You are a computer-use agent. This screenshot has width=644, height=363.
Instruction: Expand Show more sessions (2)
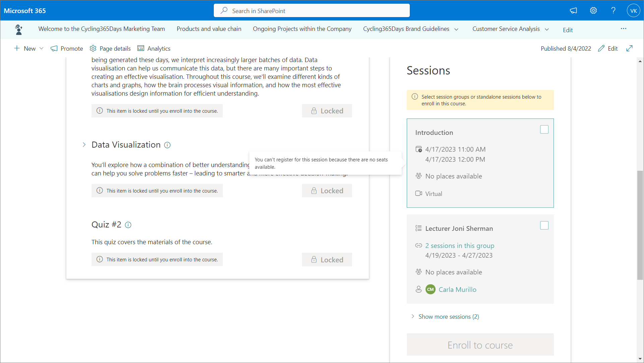448,317
